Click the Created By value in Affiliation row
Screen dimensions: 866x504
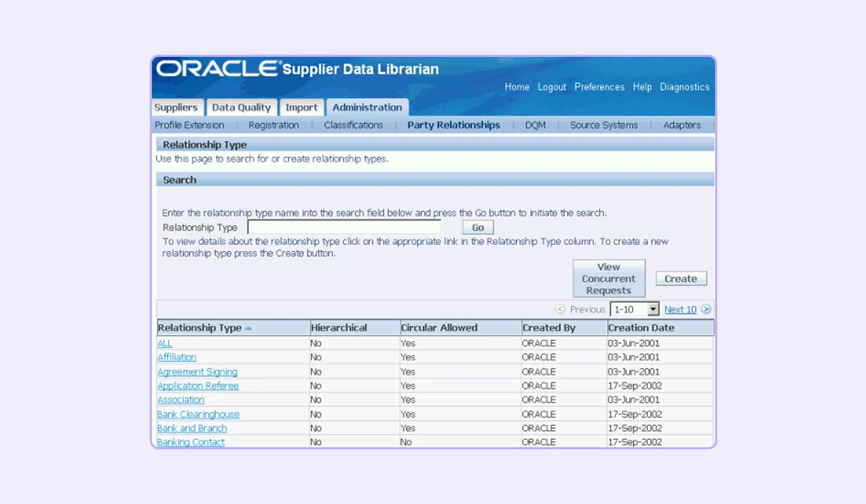[x=539, y=357]
